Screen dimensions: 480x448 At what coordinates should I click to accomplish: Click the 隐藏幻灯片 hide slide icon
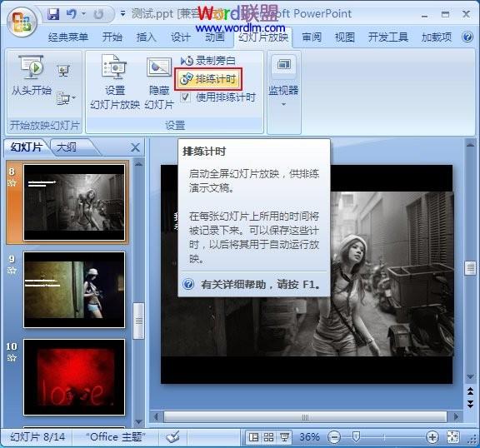[x=158, y=67]
